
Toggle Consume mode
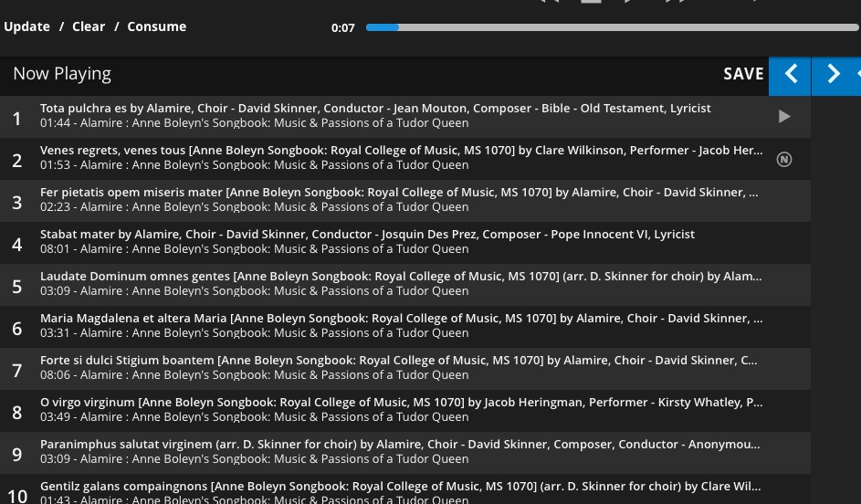click(x=156, y=26)
